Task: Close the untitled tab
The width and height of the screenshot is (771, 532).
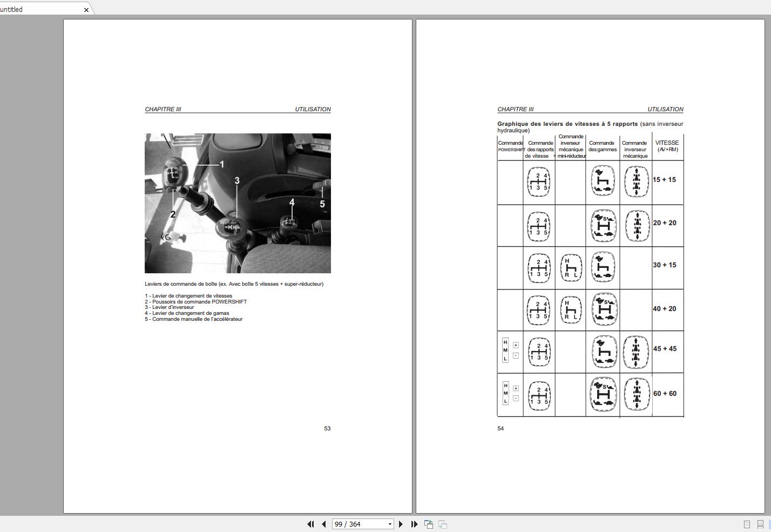Action: tap(86, 10)
